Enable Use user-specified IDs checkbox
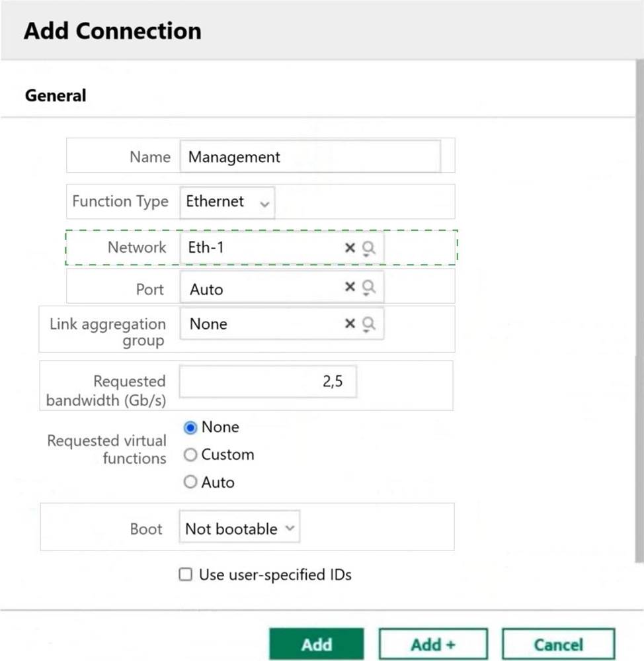Viewport: 644px width, 661px height. click(x=186, y=575)
